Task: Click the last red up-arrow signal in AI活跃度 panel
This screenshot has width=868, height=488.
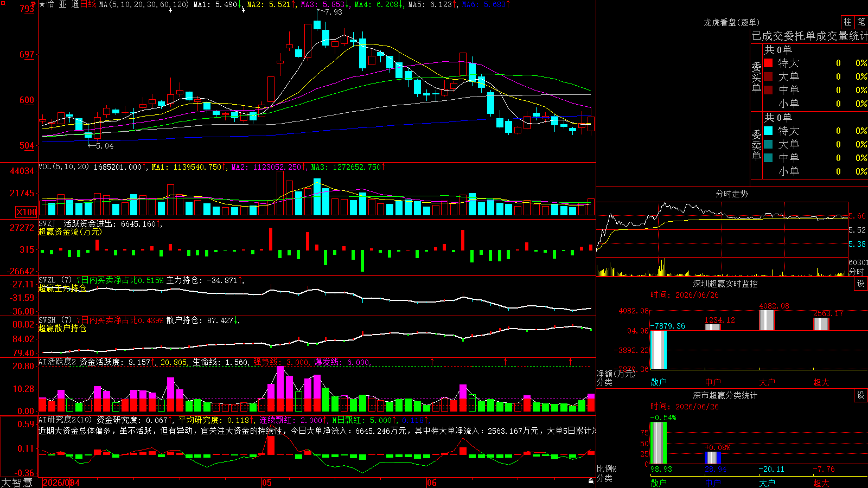Action: tap(571, 361)
